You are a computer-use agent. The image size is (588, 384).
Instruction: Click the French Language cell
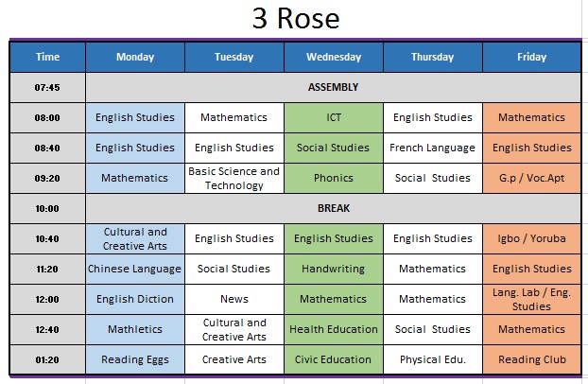pos(432,148)
